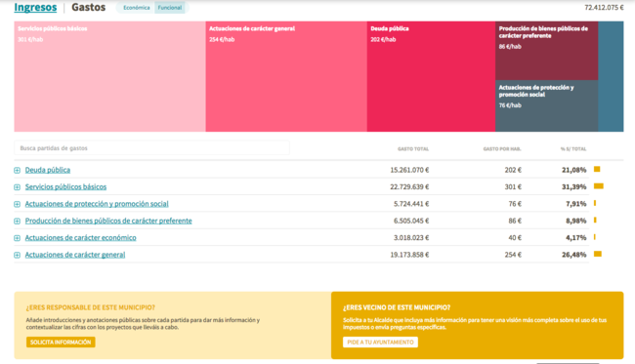
Task: Click the ¿ERES RESPONSABLE DE ESTE MUNICIPIO? heading
Action: [90, 307]
